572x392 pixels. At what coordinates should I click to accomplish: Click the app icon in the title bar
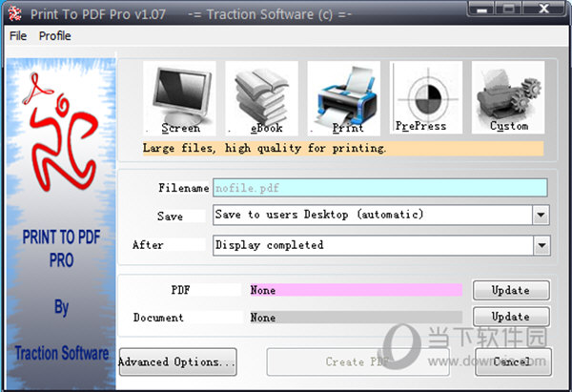click(x=15, y=13)
